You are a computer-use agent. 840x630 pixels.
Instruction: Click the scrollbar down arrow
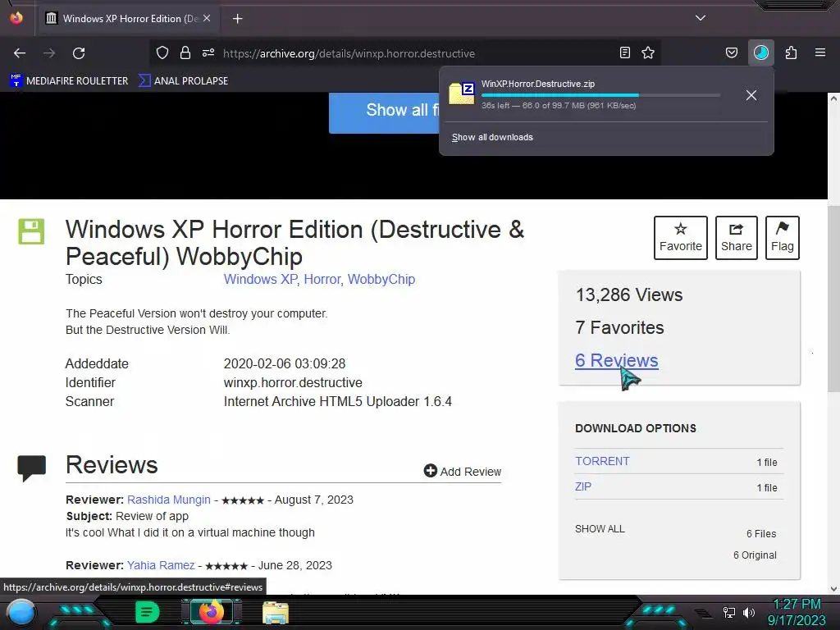click(833, 589)
